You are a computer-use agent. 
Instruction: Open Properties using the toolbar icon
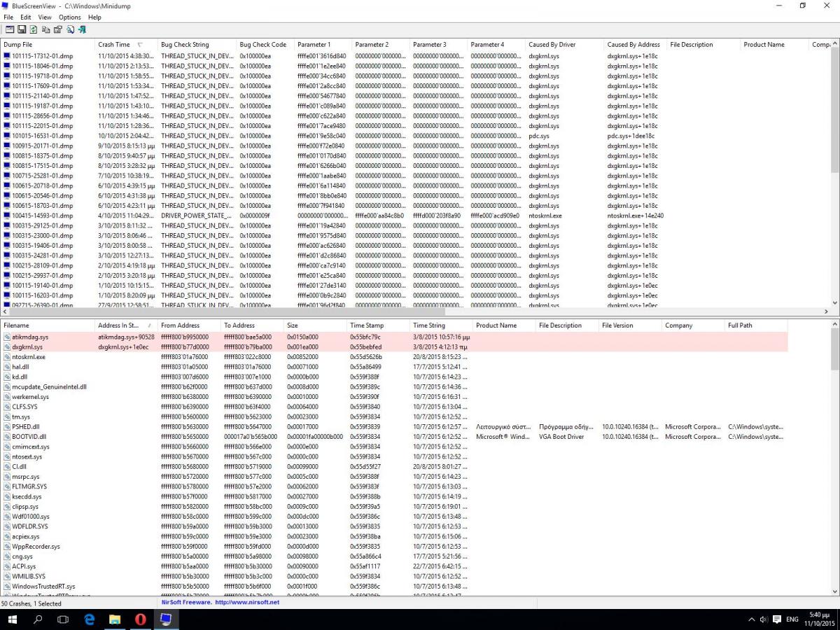coord(57,29)
